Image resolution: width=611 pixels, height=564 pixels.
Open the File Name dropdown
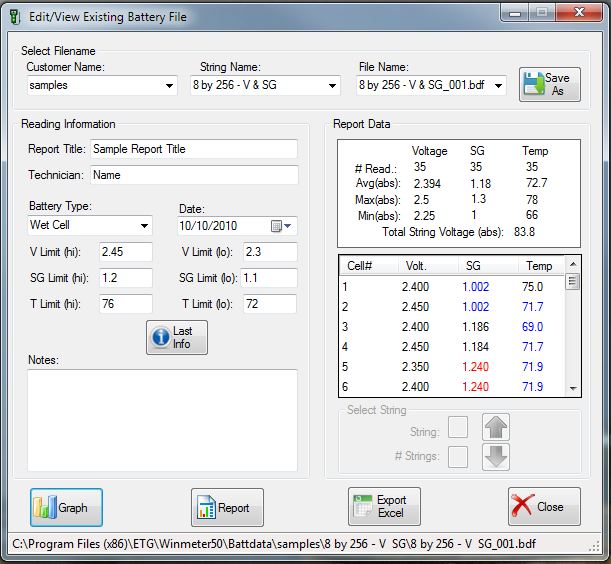[x=497, y=87]
